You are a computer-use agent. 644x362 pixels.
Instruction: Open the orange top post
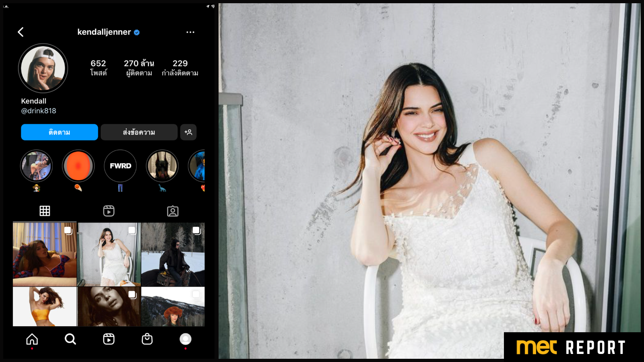[x=45, y=306]
